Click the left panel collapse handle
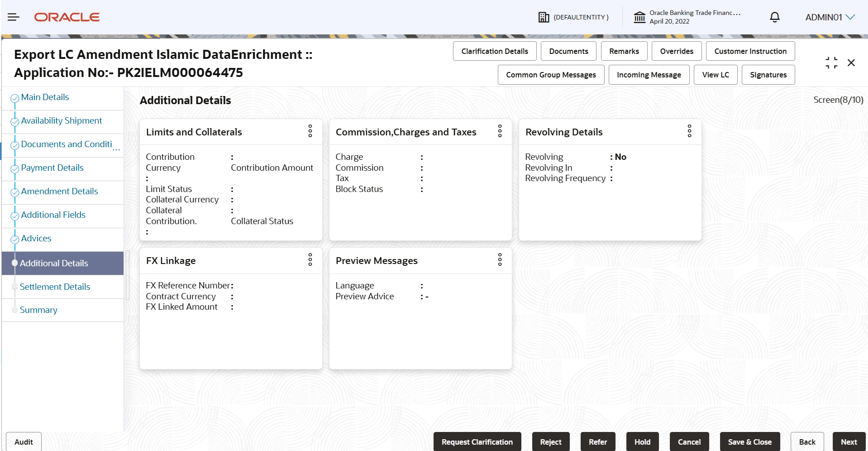Image resolution: width=868 pixels, height=451 pixels. point(128,275)
